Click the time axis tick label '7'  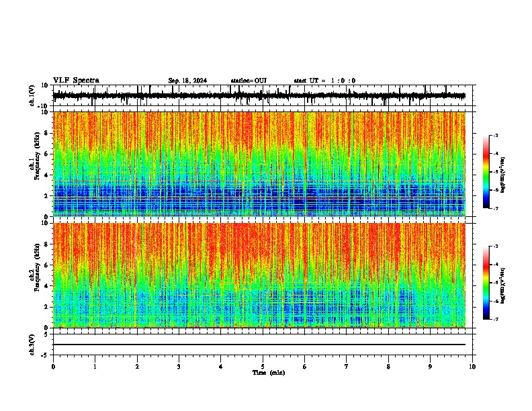[x=347, y=367]
